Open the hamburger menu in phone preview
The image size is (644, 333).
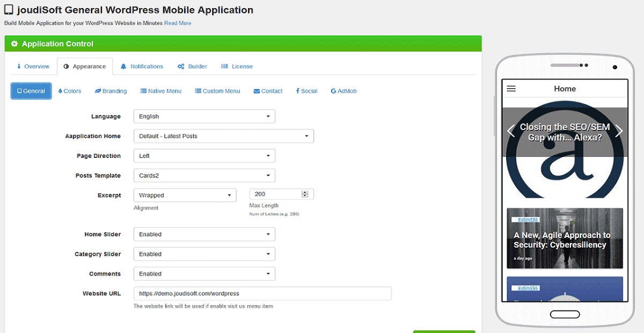pyautogui.click(x=511, y=89)
